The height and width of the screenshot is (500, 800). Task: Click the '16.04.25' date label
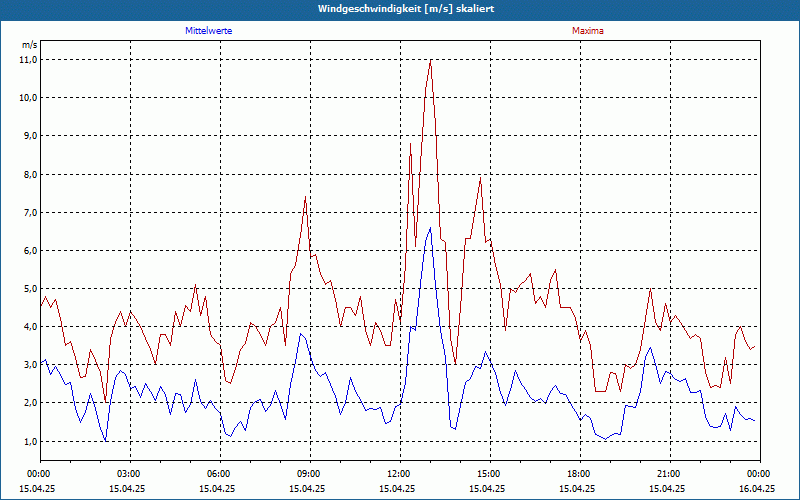coord(757,488)
